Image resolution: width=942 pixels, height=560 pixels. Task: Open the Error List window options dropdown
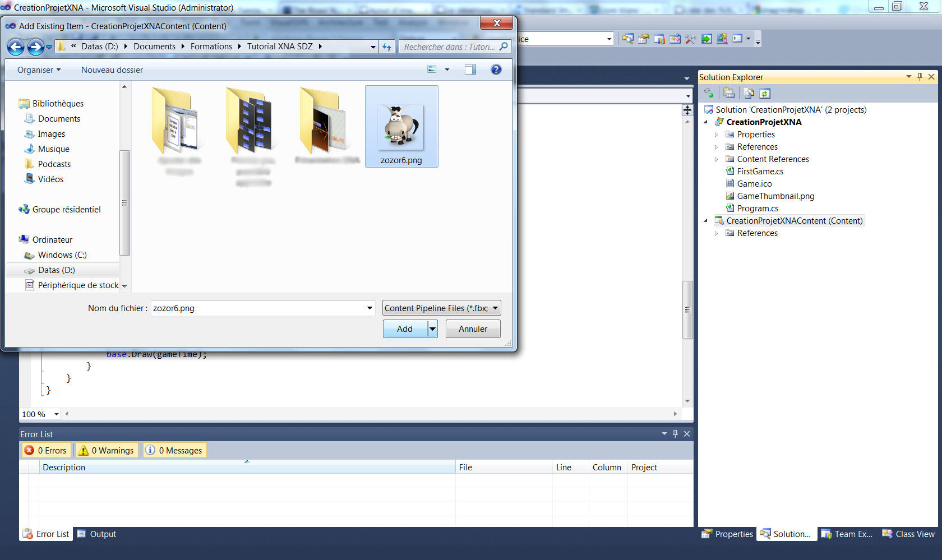pyautogui.click(x=664, y=434)
